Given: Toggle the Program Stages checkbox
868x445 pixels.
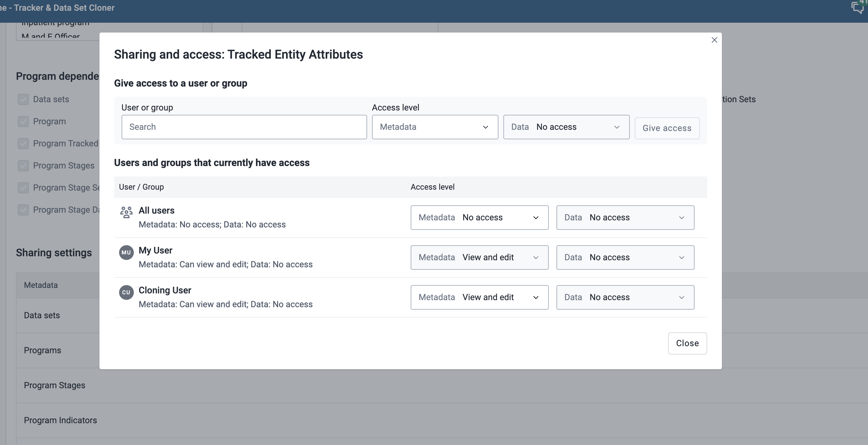Looking at the screenshot, I should (23, 165).
